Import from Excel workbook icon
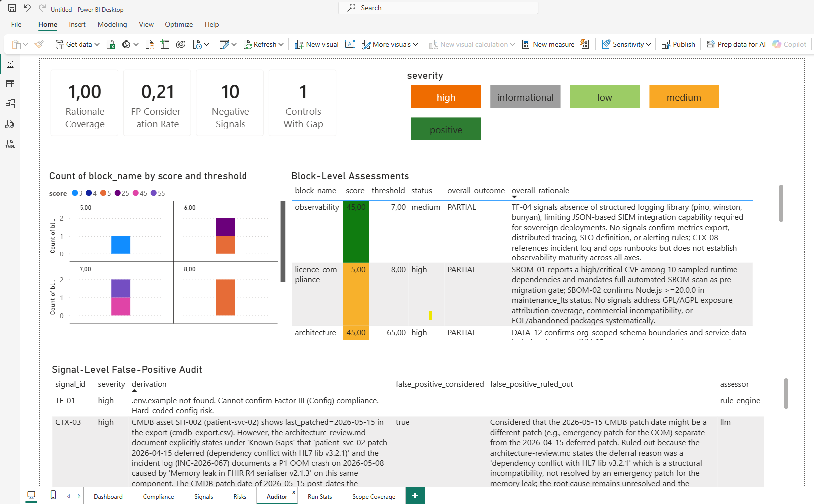 pyautogui.click(x=111, y=44)
